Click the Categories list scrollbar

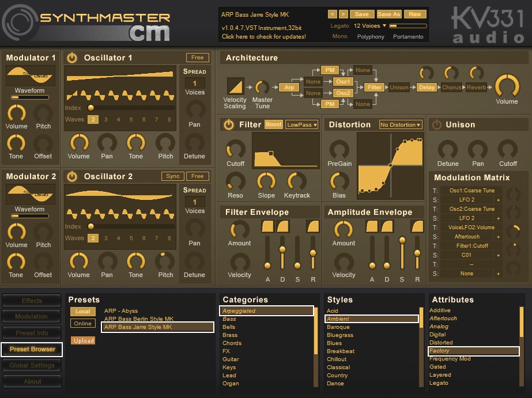[316, 347]
